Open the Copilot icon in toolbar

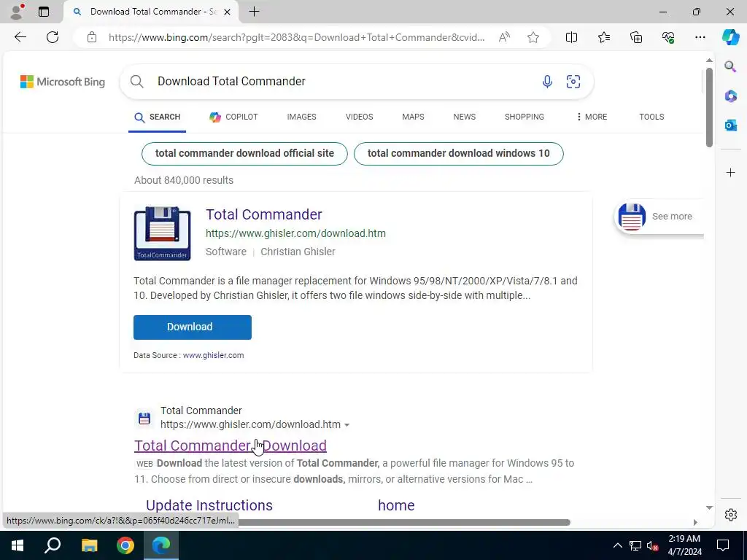[x=730, y=37]
